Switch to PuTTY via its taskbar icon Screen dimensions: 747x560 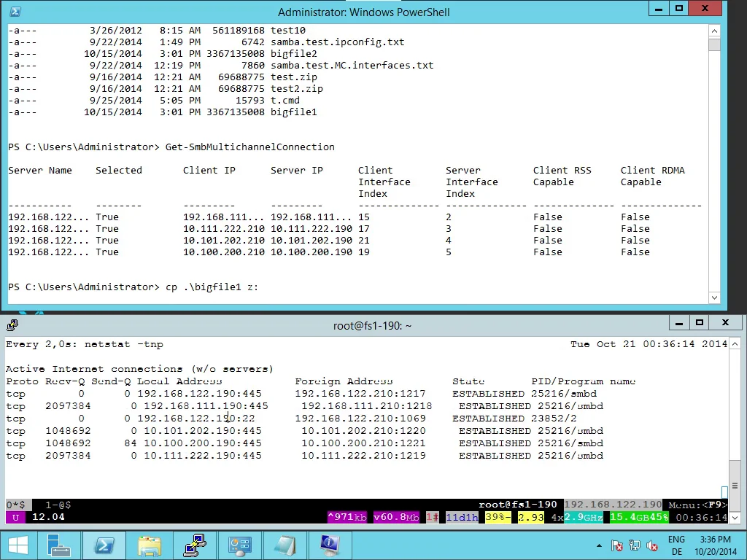195,545
